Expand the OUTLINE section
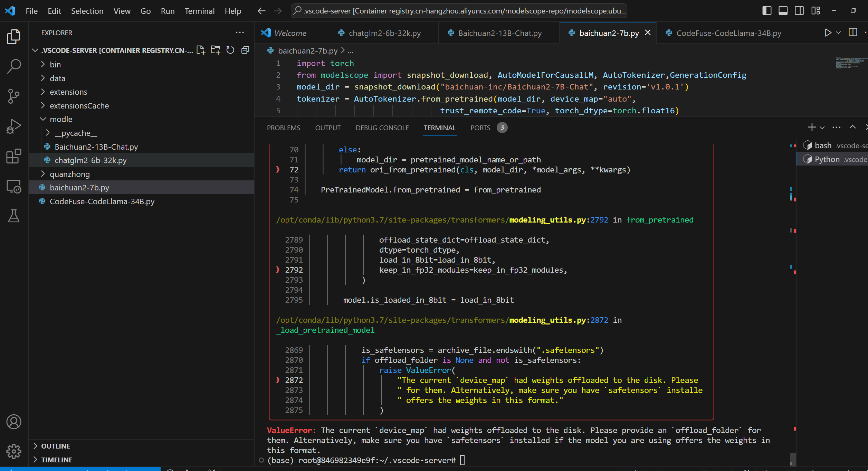 point(141,446)
